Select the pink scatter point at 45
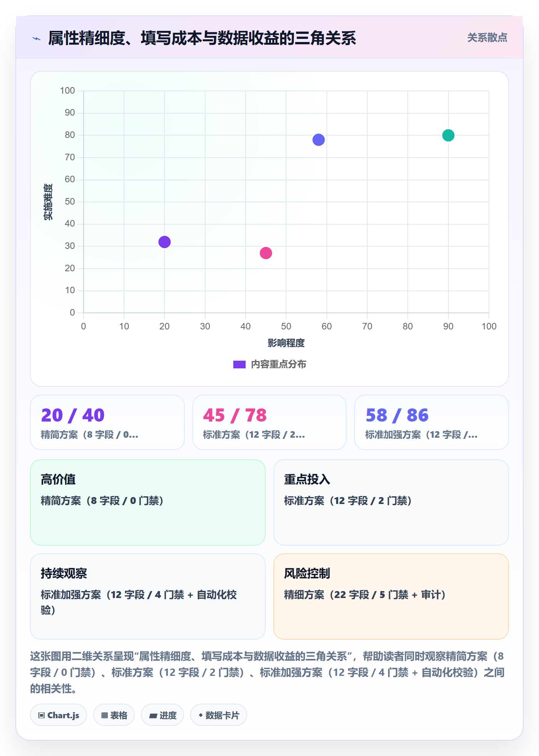The image size is (539, 756). [x=266, y=253]
